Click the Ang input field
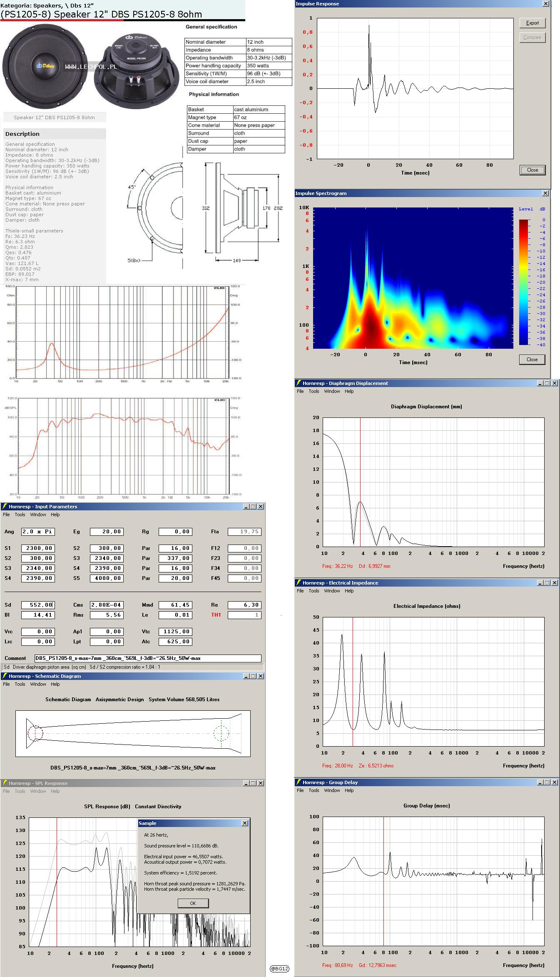The image size is (560, 977). pos(38,532)
